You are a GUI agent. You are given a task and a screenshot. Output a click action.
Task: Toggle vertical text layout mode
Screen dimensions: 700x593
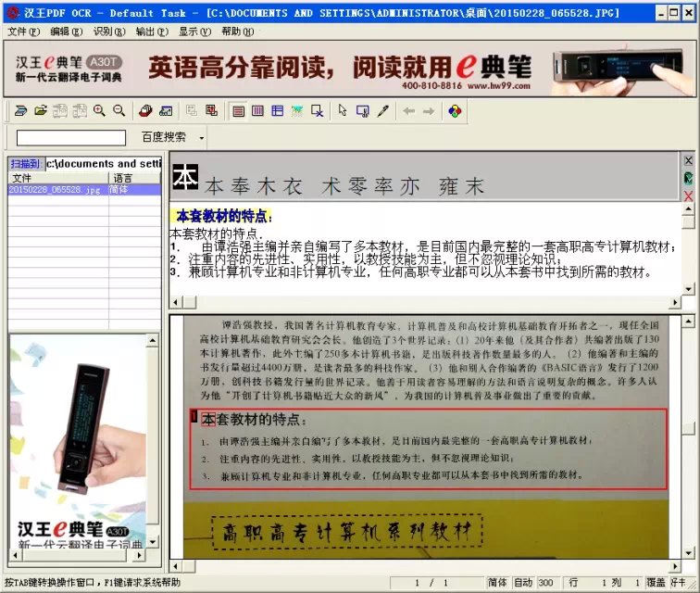tap(258, 111)
